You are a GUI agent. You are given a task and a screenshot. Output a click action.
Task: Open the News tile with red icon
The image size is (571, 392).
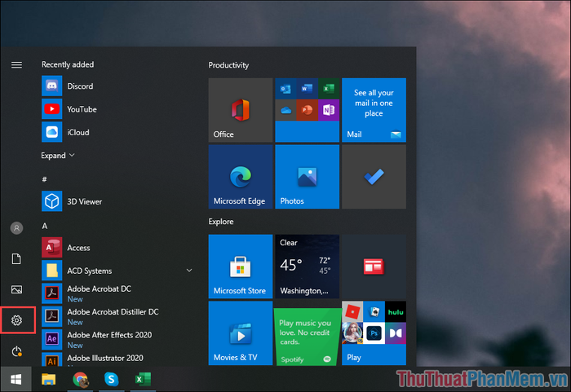click(374, 266)
